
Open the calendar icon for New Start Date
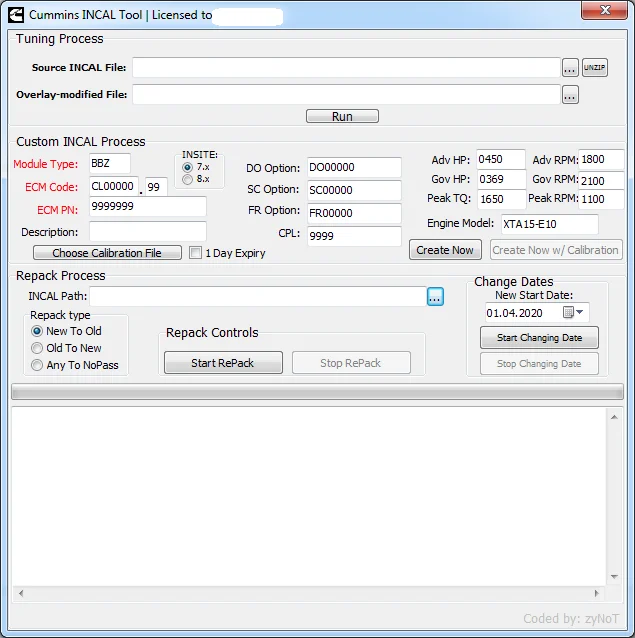click(568, 312)
